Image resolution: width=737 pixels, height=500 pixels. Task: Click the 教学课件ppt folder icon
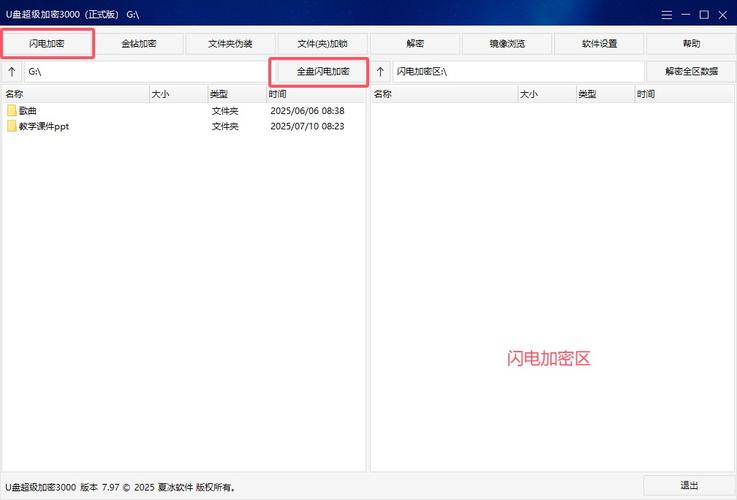pyautogui.click(x=12, y=126)
